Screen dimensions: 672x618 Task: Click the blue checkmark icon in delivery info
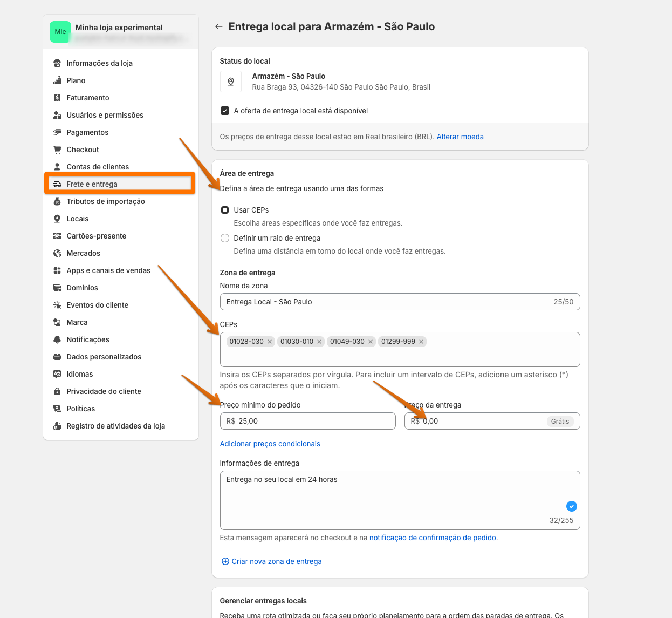571,506
